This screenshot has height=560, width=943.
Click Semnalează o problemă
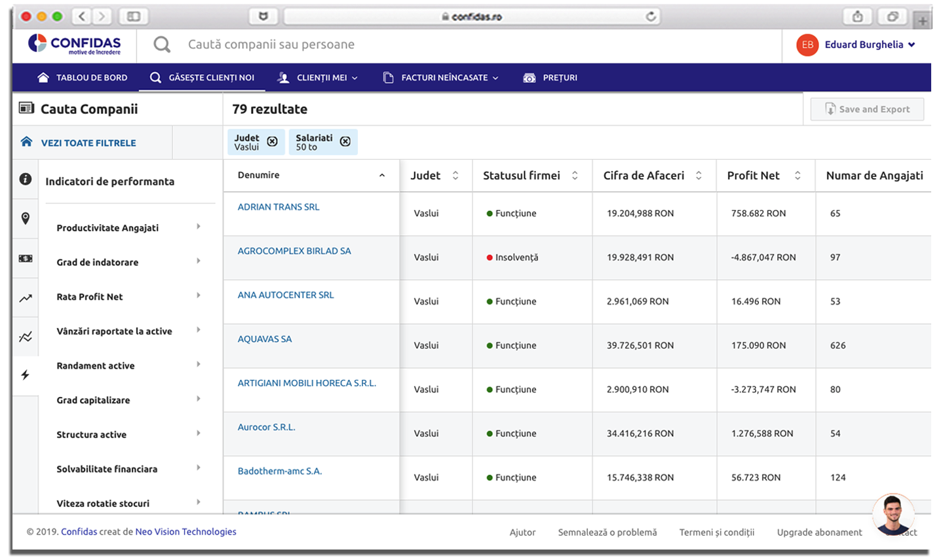coord(607,532)
